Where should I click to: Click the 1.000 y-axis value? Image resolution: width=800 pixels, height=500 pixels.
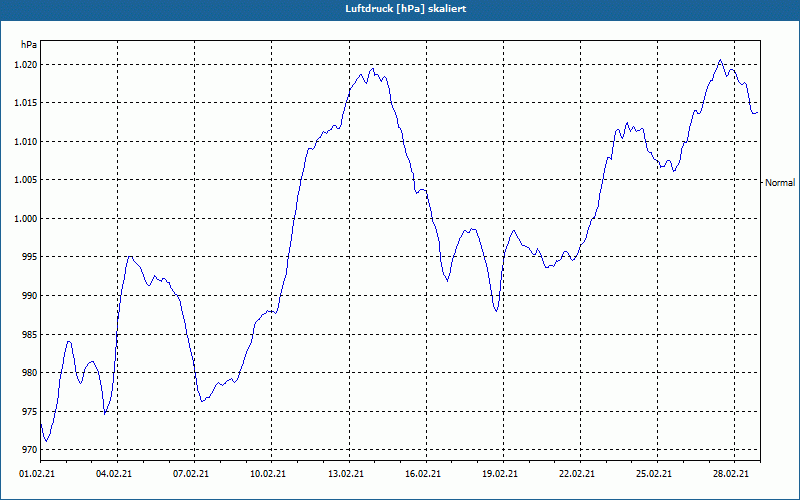pos(26,219)
